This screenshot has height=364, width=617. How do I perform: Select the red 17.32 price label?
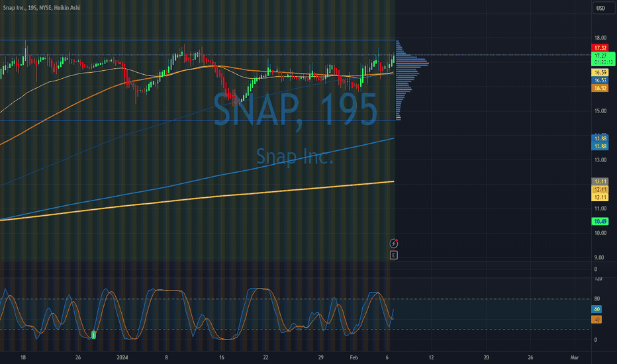(x=600, y=48)
